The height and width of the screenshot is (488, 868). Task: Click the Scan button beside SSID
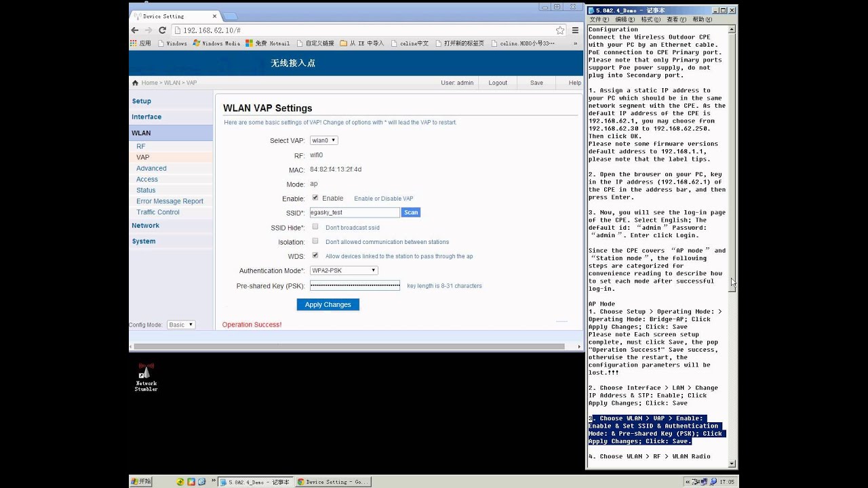coord(411,212)
